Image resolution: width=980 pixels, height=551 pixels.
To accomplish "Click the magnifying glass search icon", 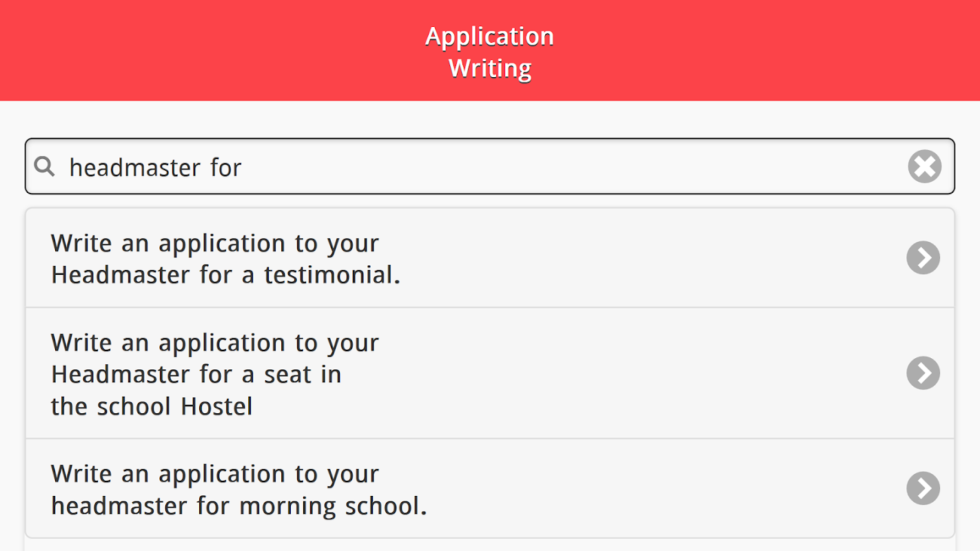I will [x=45, y=166].
